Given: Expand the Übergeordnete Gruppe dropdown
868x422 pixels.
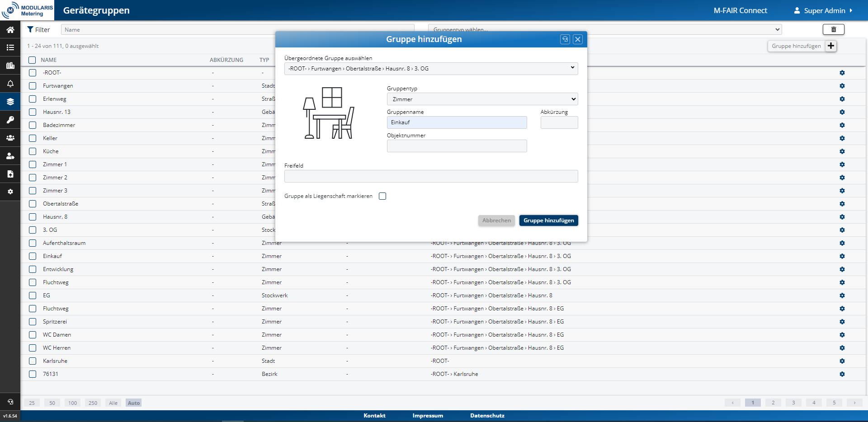Looking at the screenshot, I should (431, 69).
